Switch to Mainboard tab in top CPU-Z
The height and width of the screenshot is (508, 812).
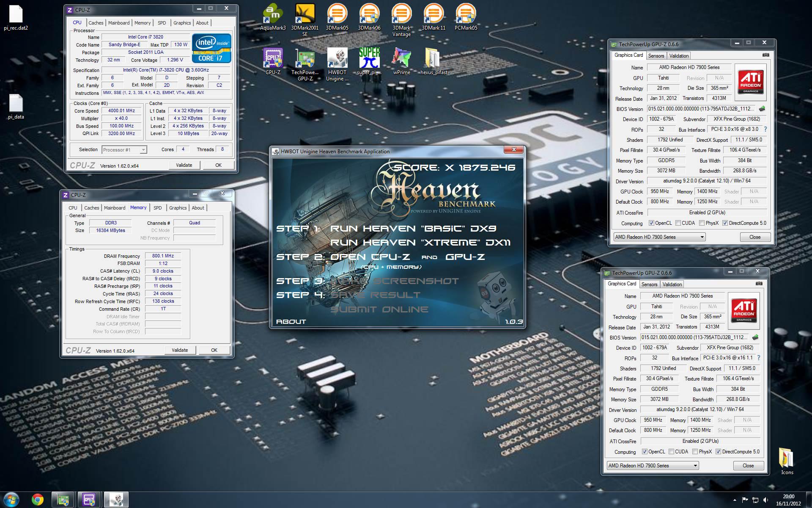[x=119, y=23]
